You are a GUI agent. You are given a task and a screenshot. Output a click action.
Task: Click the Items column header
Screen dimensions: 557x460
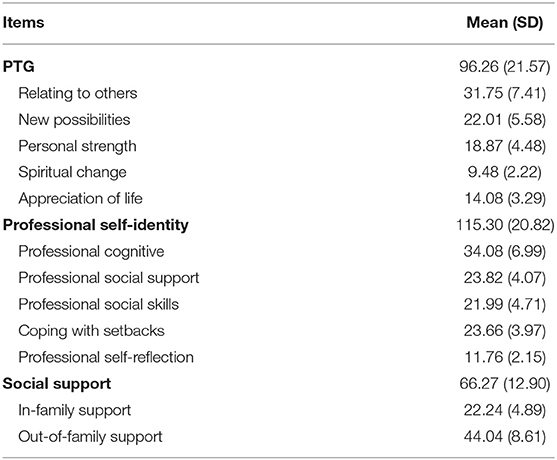pyautogui.click(x=23, y=23)
